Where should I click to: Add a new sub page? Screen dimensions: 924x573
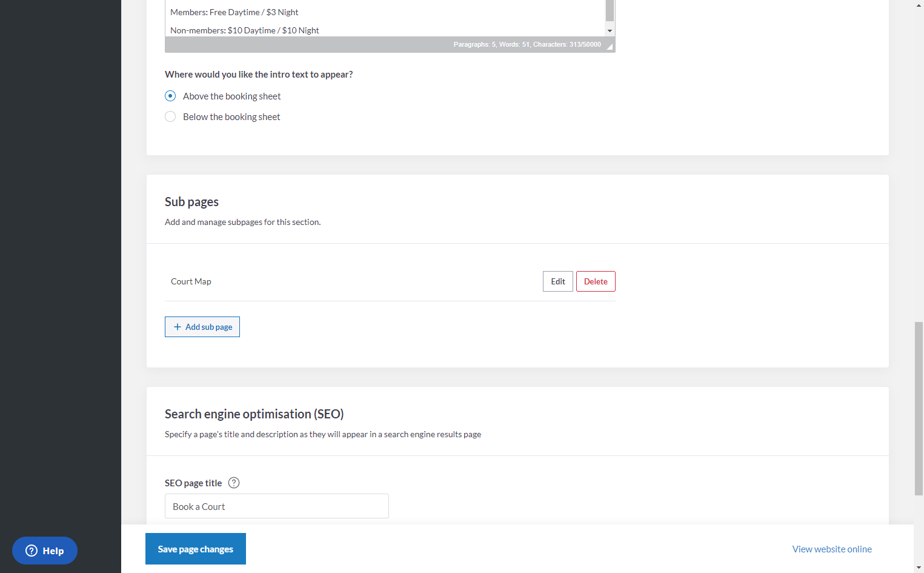202,327
